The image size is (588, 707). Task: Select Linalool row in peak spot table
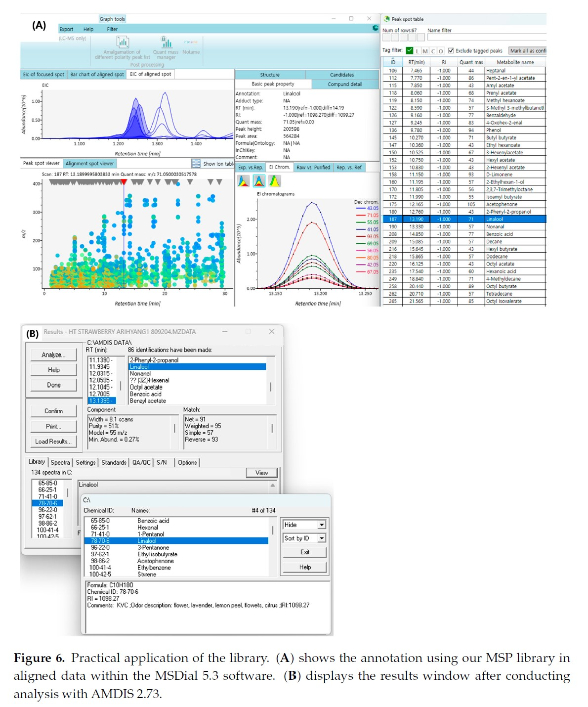[x=464, y=219]
